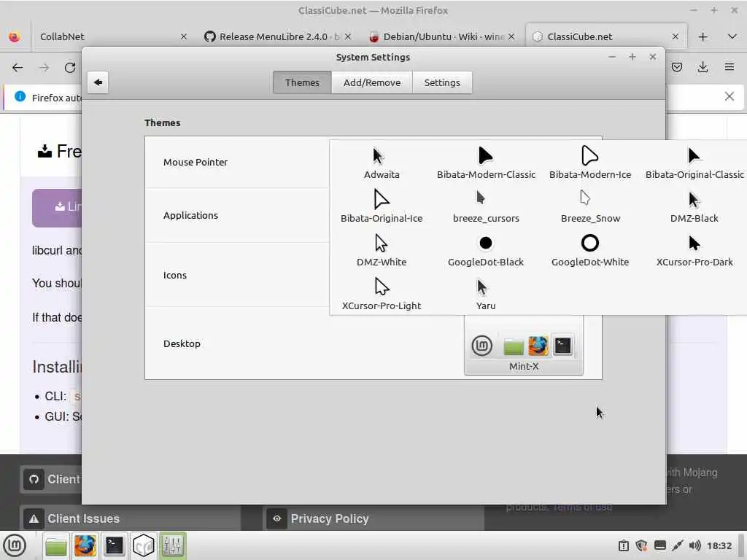The width and height of the screenshot is (747, 560).
Task: Pick the Breeze_Snow cursor theme
Action: pyautogui.click(x=589, y=207)
